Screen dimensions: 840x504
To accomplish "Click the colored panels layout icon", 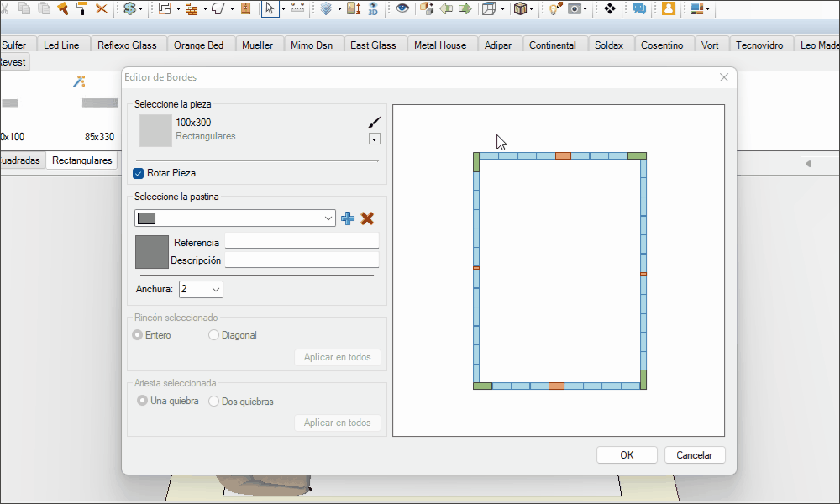I will click(697, 8).
